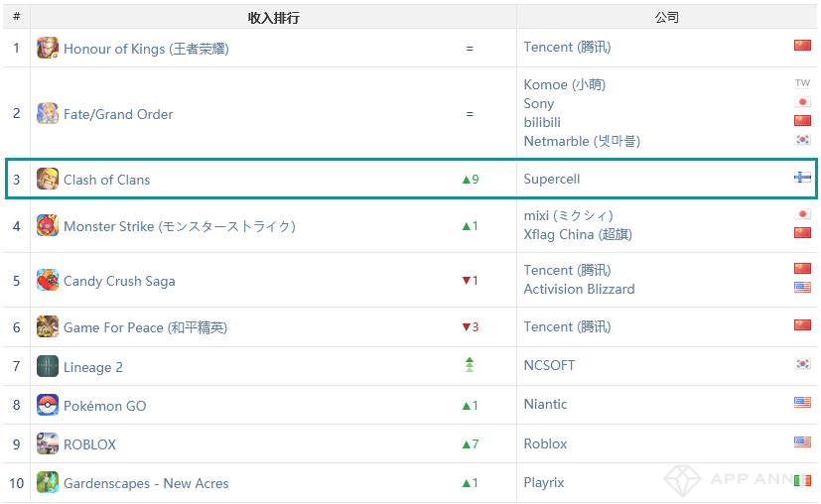
Task: Click Finland flag beside Supercell
Action: tap(802, 179)
